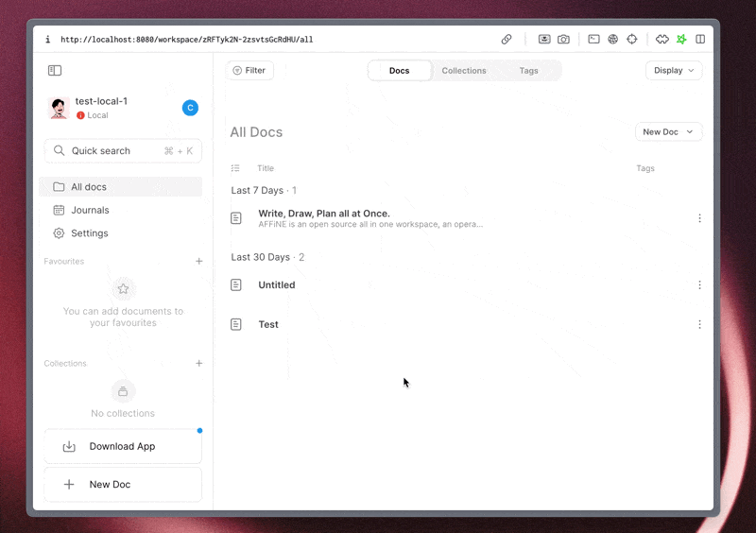Open All docs in the sidebar
The image size is (756, 533).
(121, 187)
